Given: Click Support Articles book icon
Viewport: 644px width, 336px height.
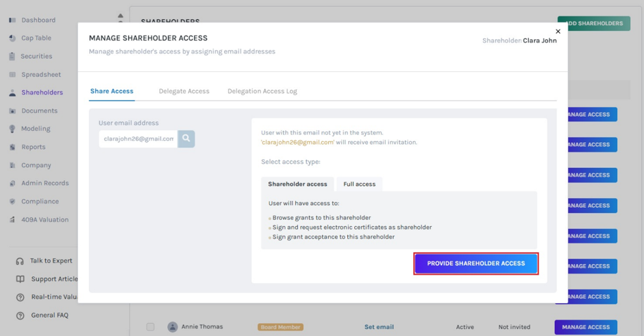Looking at the screenshot, I should [20, 279].
